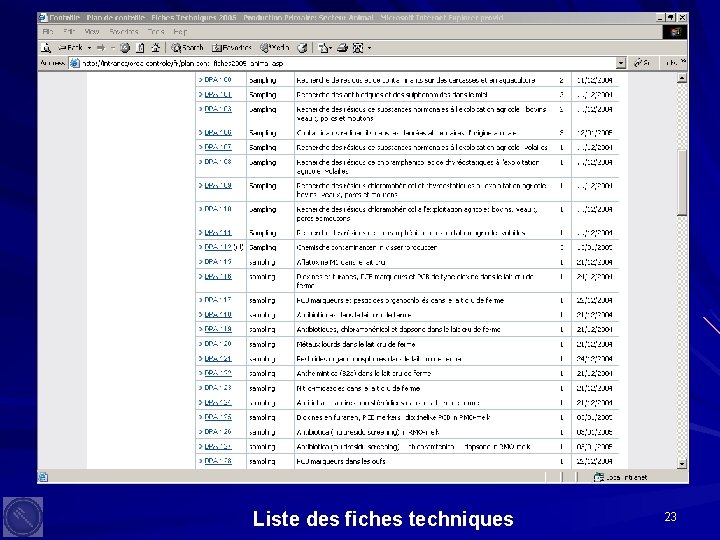Open the Forward button history dropdown arrow
720x540 pixels.
pyautogui.click(x=112, y=48)
